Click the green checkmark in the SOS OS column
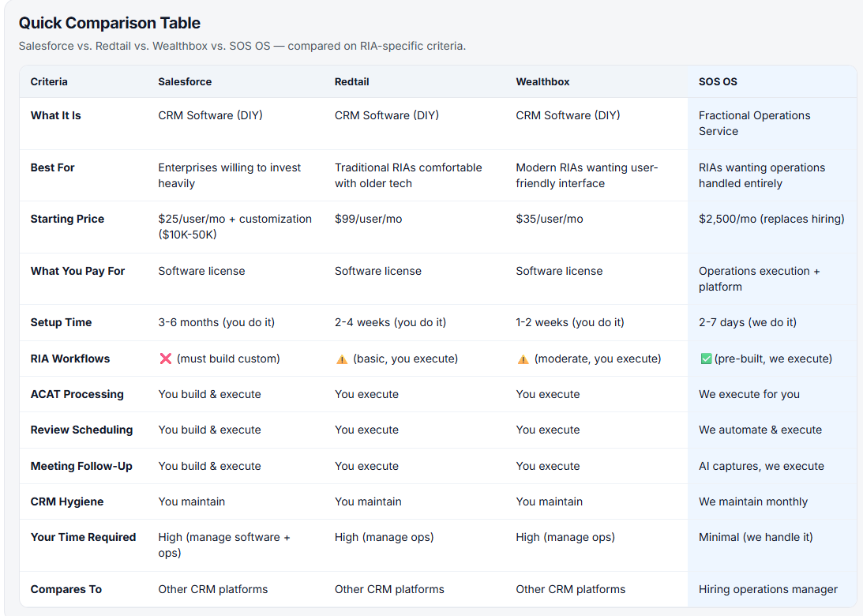The width and height of the screenshot is (863, 616). [706, 359]
